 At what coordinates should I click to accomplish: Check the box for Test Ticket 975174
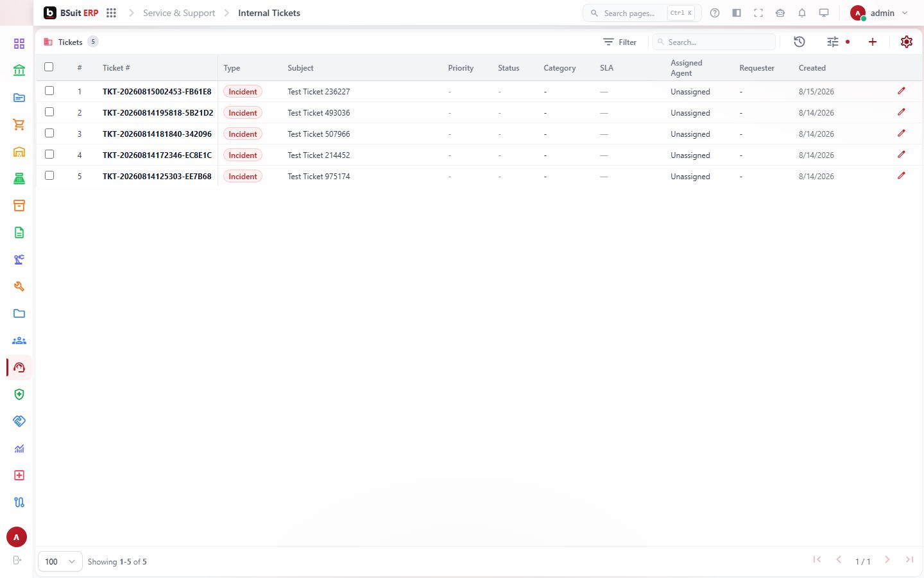(49, 175)
